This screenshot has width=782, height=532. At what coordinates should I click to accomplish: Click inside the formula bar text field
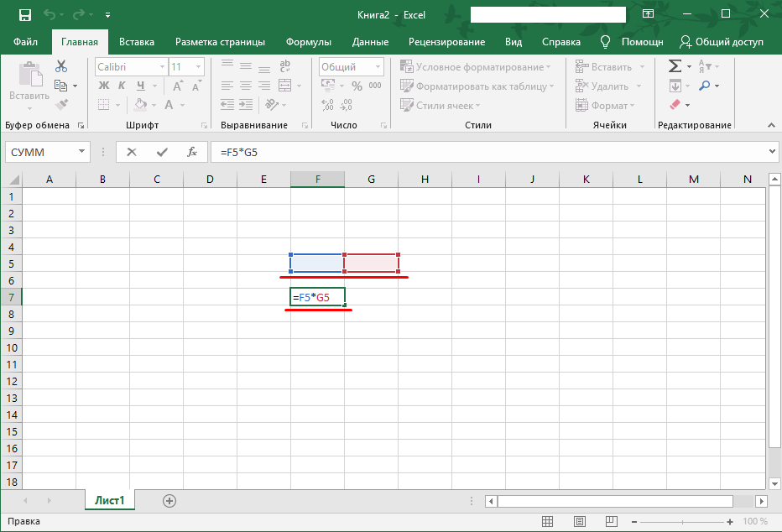tap(487, 152)
